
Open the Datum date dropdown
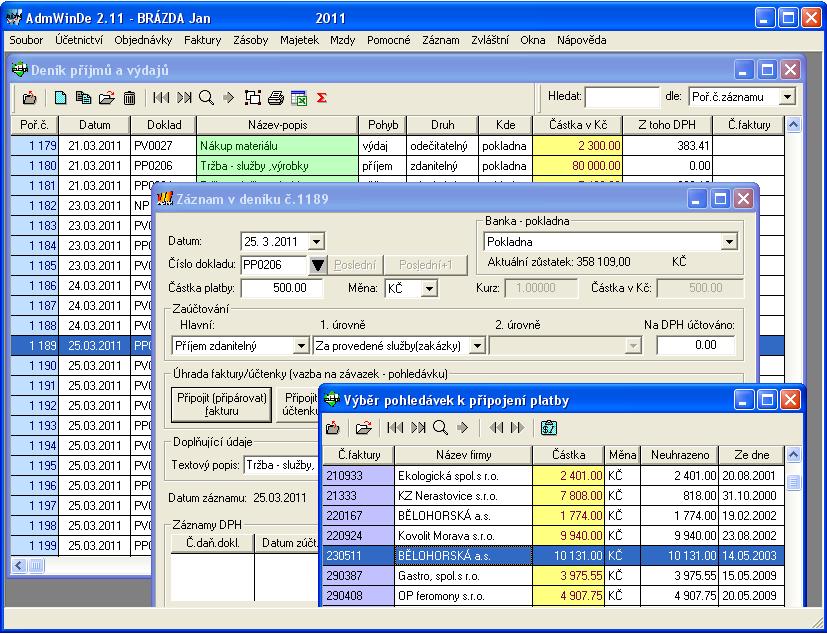317,241
